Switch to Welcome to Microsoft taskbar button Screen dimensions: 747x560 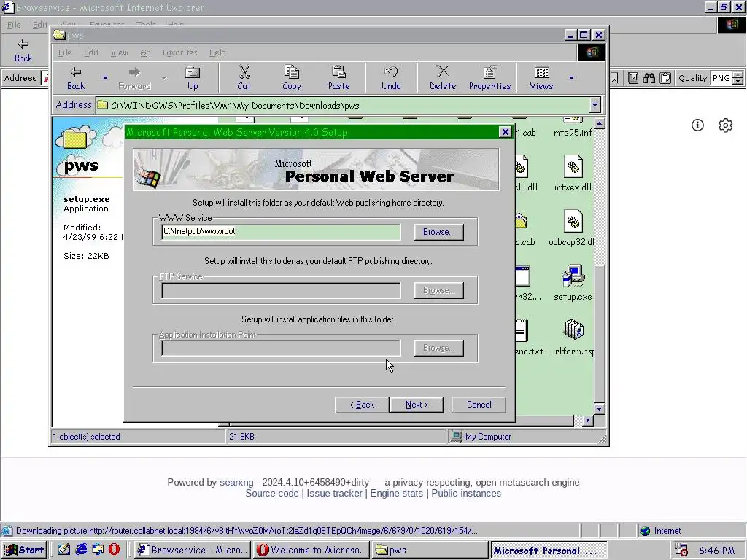[x=311, y=550]
